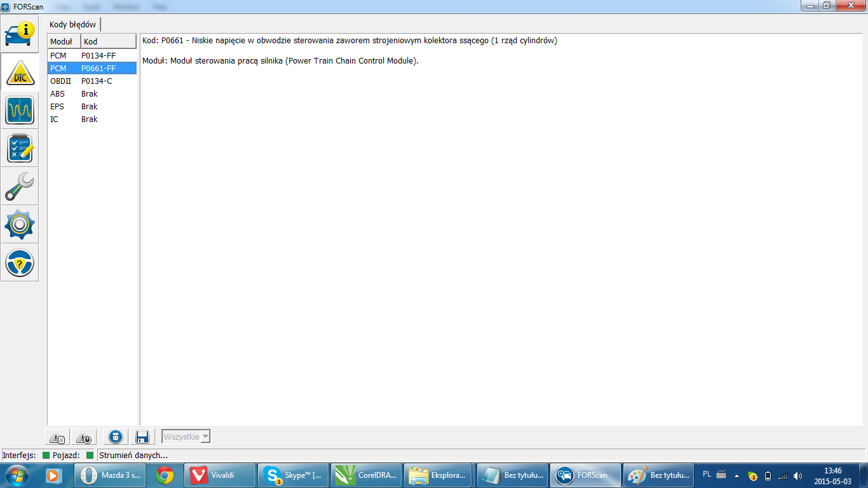Image resolution: width=868 pixels, height=488 pixels.
Task: Sort list by Kod column header
Action: 108,42
